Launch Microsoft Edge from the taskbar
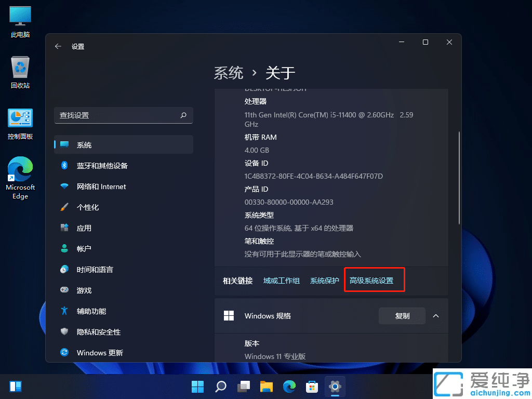Screen dimensions: 532x399 (289, 387)
